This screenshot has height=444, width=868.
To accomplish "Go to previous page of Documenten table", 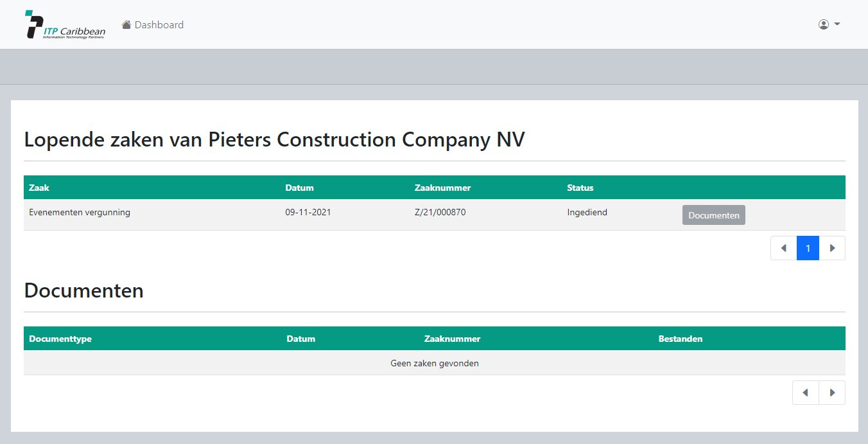I will (806, 393).
